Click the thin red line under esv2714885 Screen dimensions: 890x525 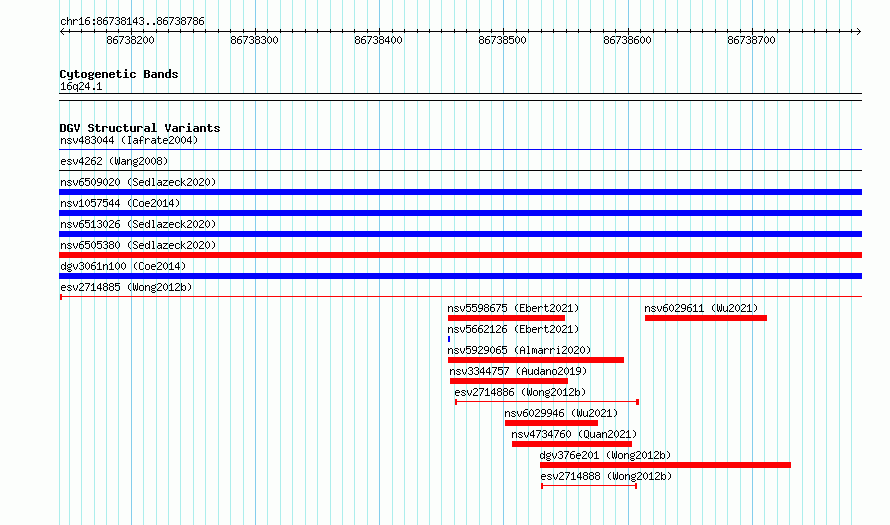tap(460, 296)
